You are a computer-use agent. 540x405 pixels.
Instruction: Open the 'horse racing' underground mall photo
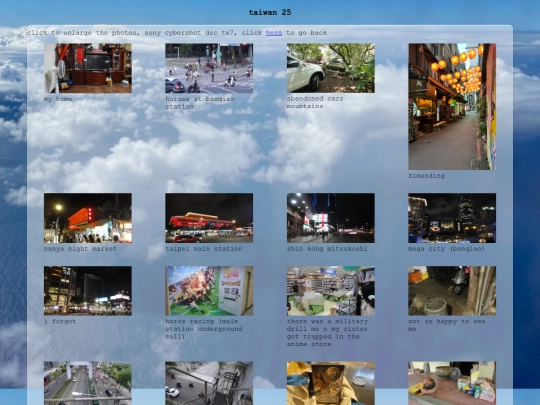click(x=209, y=291)
